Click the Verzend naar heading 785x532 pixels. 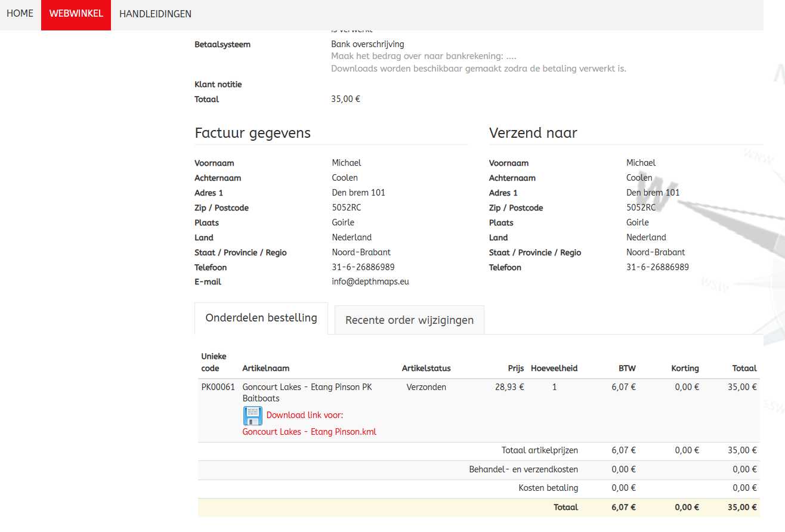click(533, 133)
